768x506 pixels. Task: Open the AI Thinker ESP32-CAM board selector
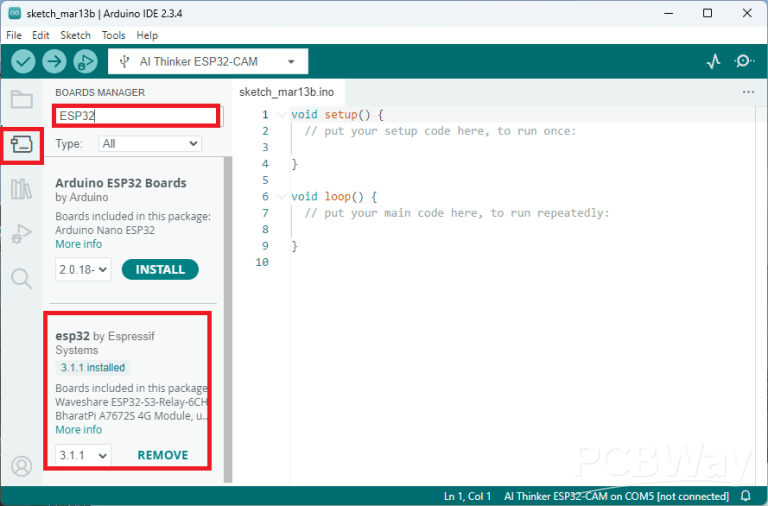tap(208, 62)
